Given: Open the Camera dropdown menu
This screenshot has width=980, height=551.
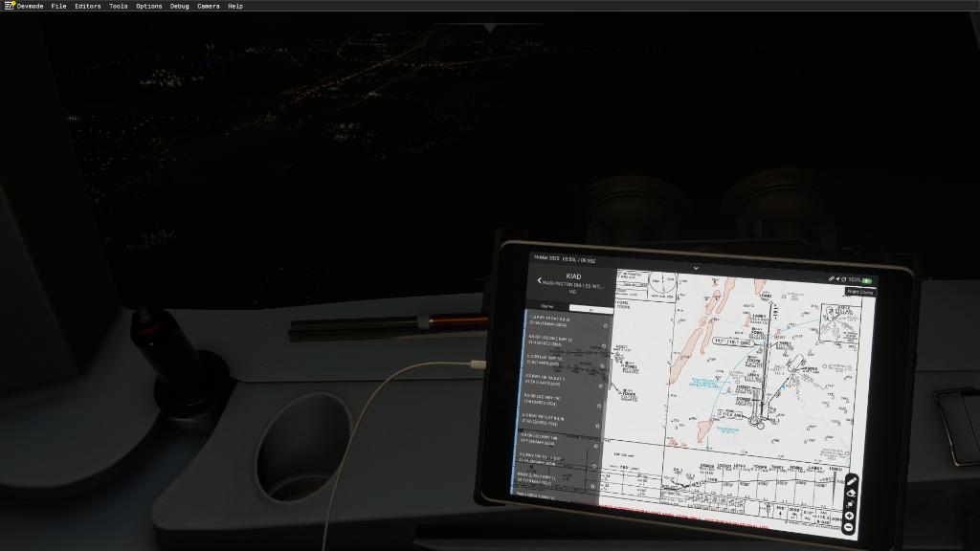Looking at the screenshot, I should tap(208, 6).
